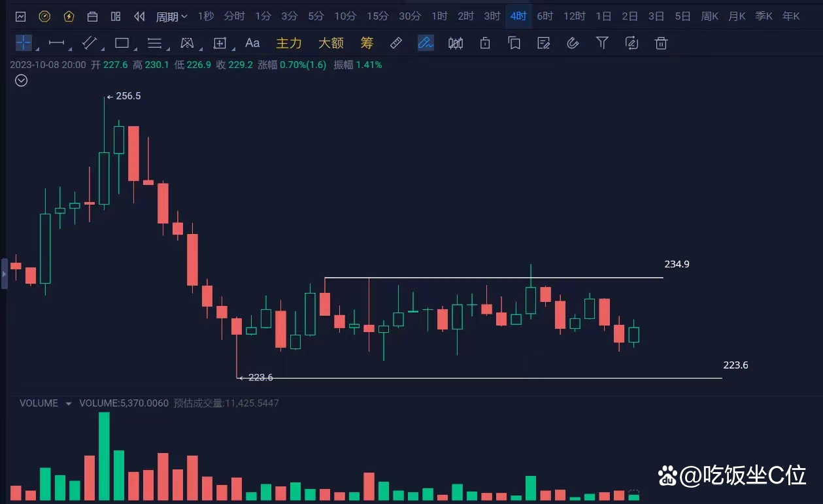This screenshot has width=823, height=504.
Task: Switch to the 1分 timeframe
Action: (x=263, y=16)
